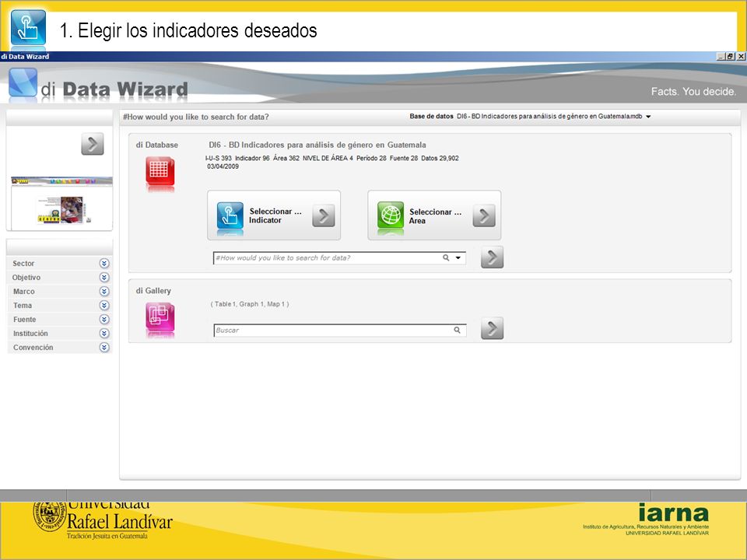Image resolution: width=747 pixels, height=560 pixels.
Task: Click the database title DI6 - BD Indicadores
Action: (x=317, y=145)
